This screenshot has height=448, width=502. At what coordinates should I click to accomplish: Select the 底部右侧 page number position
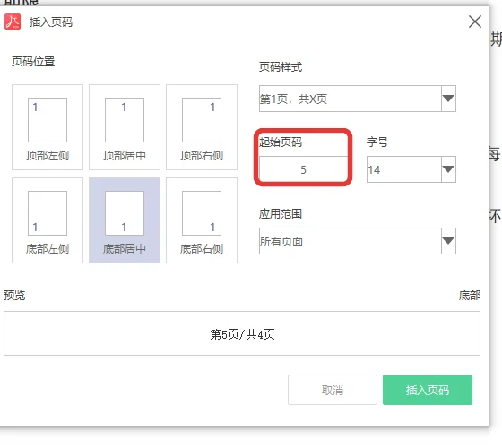point(202,220)
